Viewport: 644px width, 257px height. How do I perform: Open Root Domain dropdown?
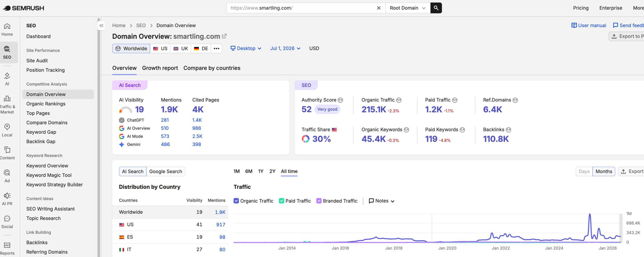tap(408, 8)
